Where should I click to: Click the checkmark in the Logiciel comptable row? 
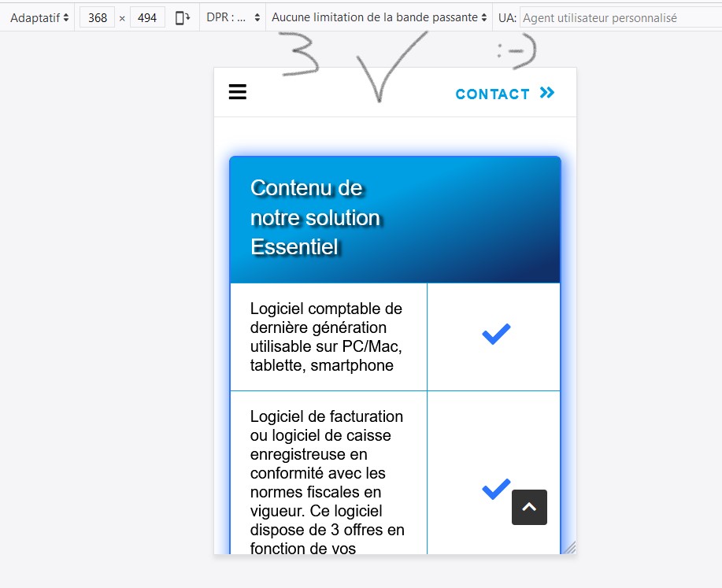(x=496, y=334)
